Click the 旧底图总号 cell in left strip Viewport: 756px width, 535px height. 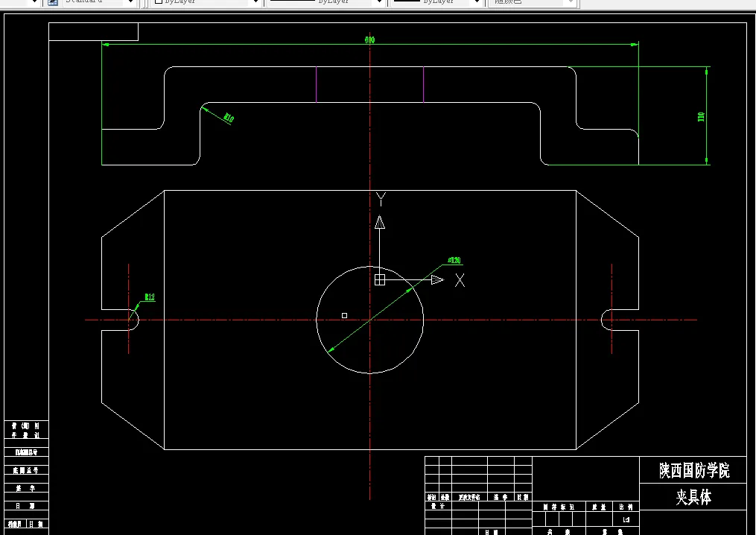tap(26, 452)
